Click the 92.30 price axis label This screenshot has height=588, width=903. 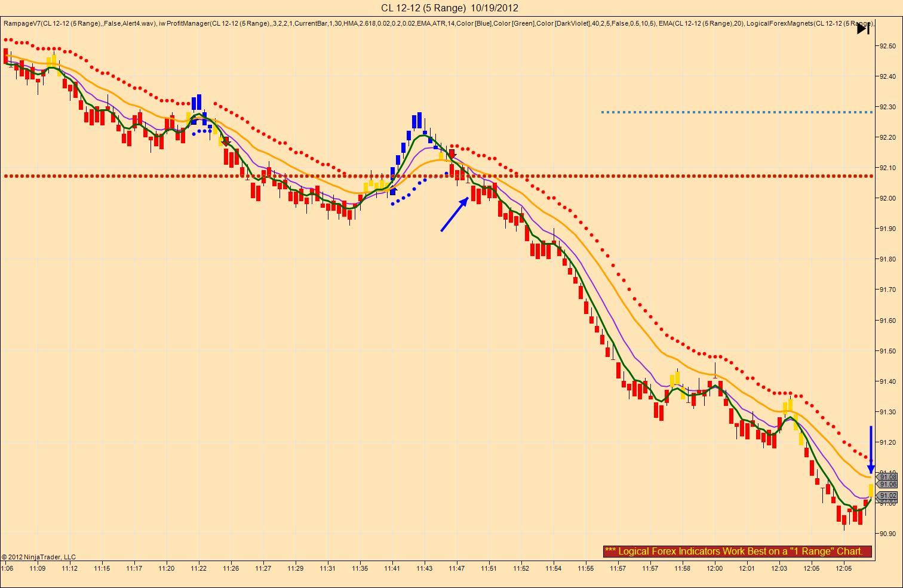coord(887,107)
